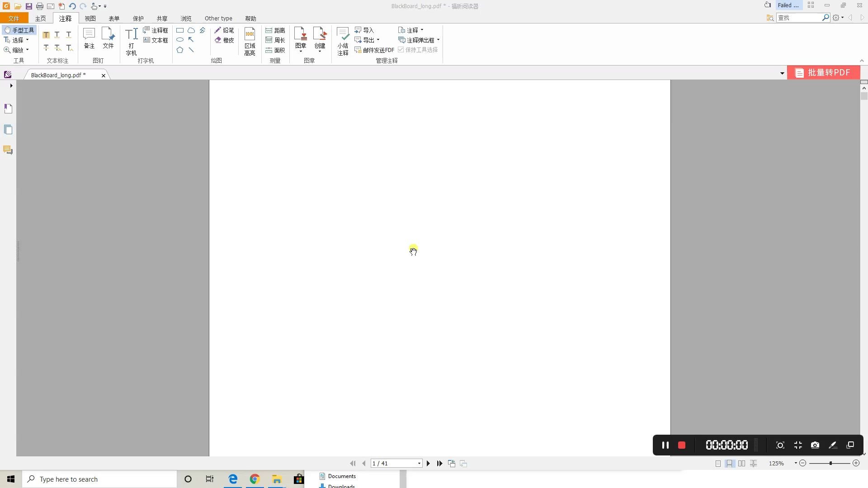
Task: Undo the last action
Action: coord(72,6)
